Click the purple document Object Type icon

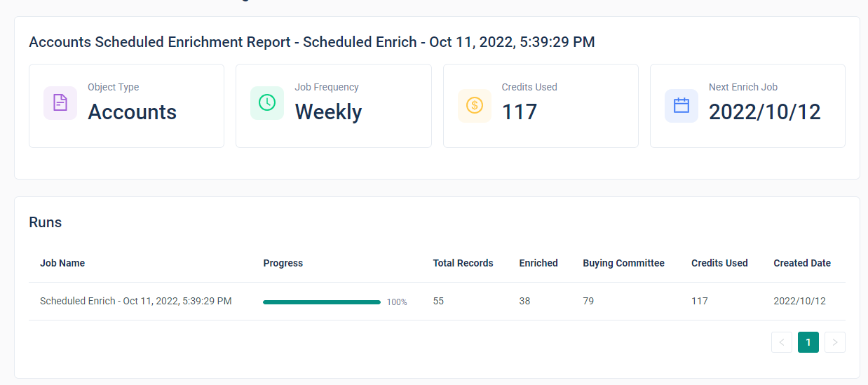60,103
